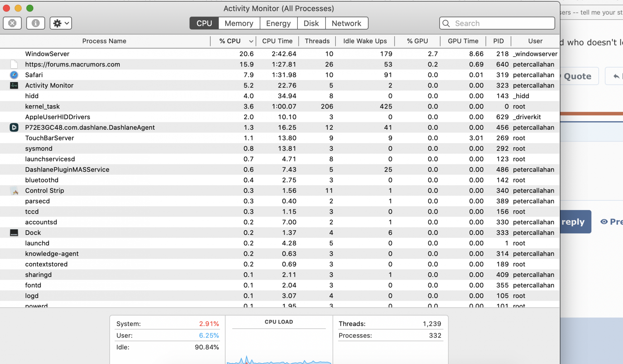Sort by User column header
The width and height of the screenshot is (623, 364).
coord(535,41)
